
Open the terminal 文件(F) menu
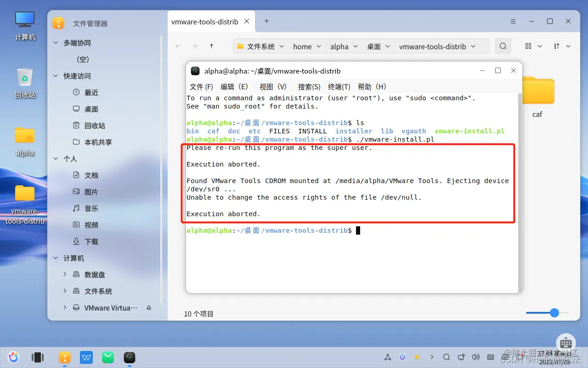click(201, 86)
